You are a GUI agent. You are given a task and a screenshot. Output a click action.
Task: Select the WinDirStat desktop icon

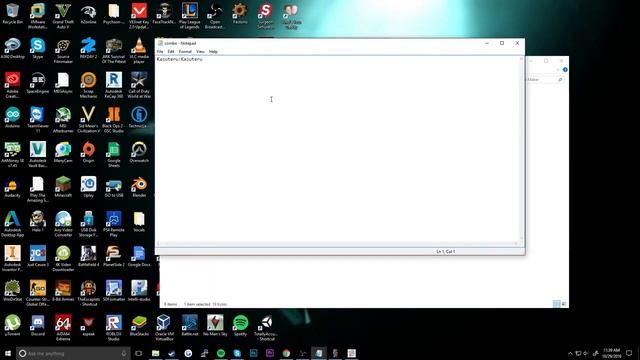pos(12,291)
